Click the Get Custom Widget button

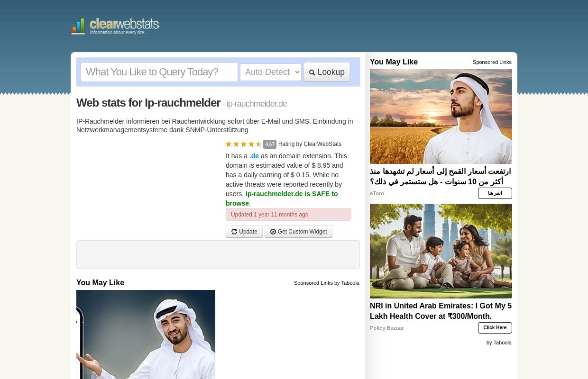tap(298, 232)
